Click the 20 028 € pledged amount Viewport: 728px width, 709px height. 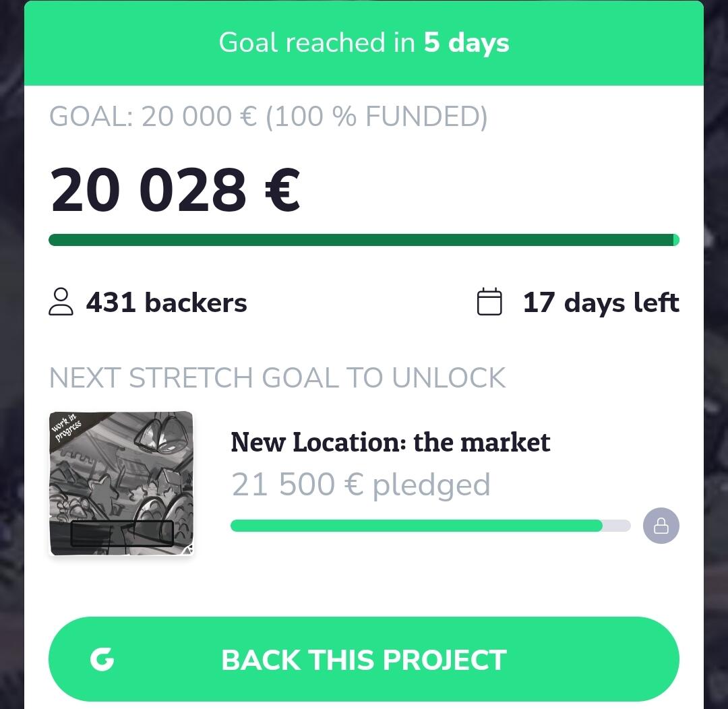[175, 190]
